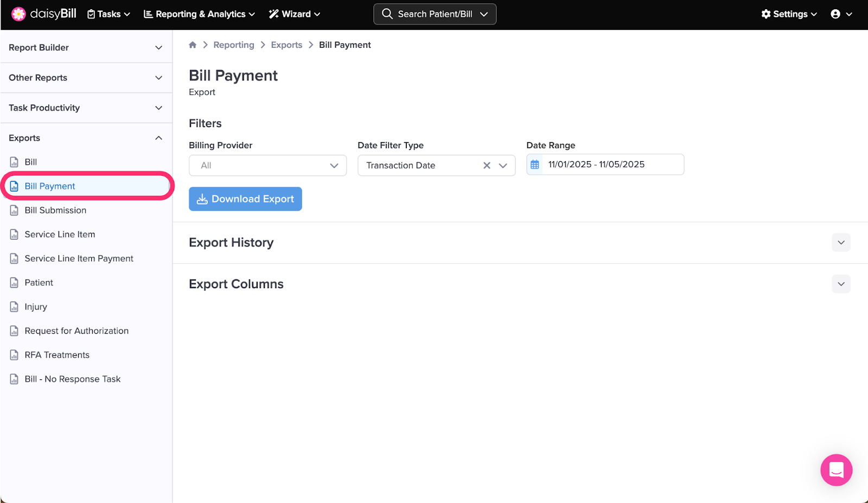The height and width of the screenshot is (503, 868).
Task: Expand the Export Columns section
Action: coord(840,284)
